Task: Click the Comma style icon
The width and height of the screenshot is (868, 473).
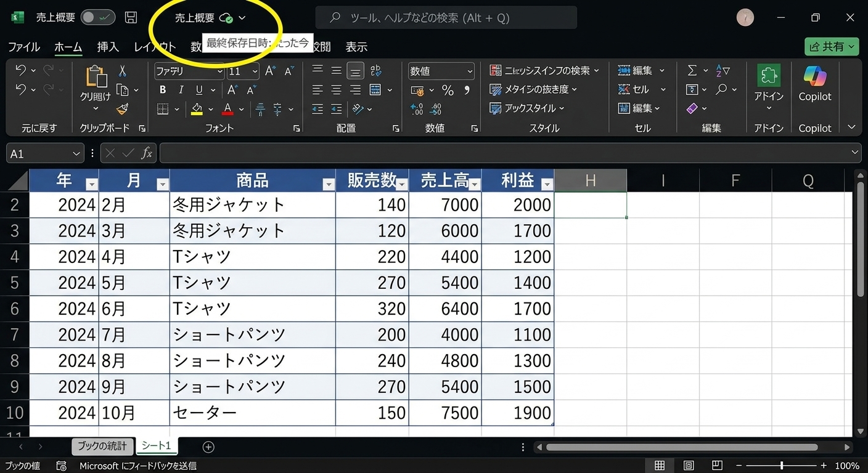Action: coord(467,91)
